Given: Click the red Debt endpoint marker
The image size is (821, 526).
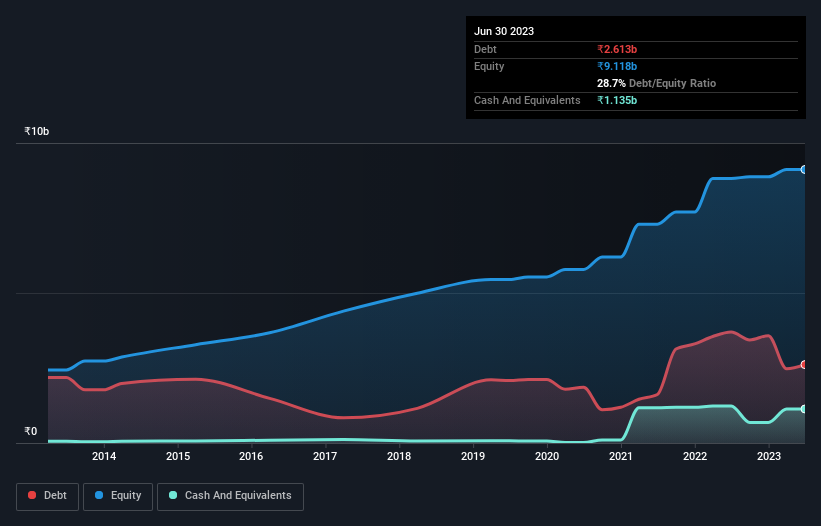Looking at the screenshot, I should [804, 365].
